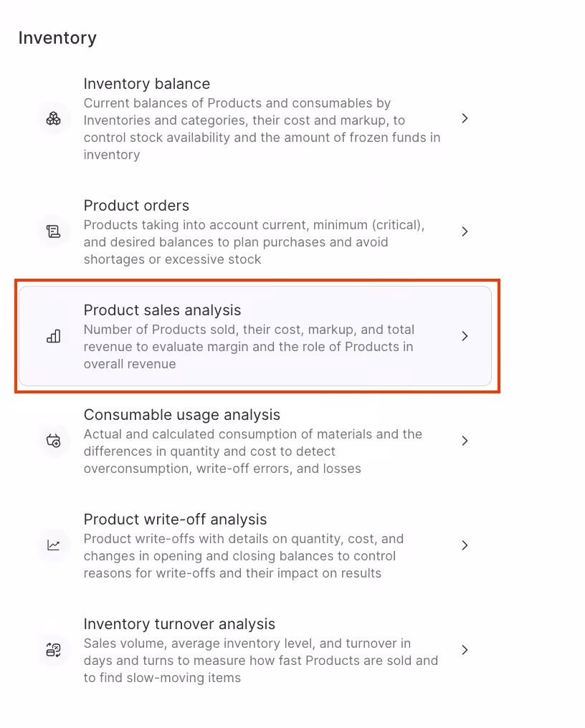
Task: Click the Inventory balance boxes icon
Action: click(54, 118)
